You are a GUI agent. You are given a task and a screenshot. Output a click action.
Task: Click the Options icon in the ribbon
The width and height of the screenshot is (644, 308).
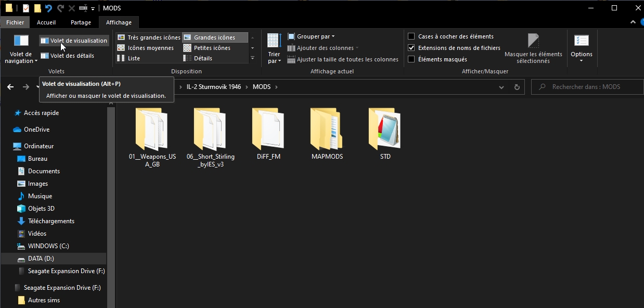[x=582, y=41]
